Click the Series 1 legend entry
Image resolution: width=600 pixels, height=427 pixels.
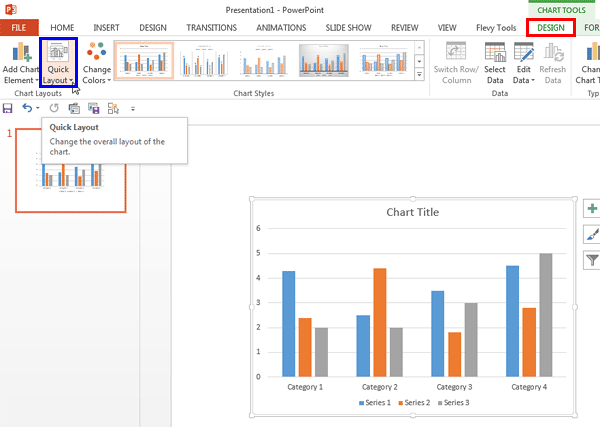coord(375,403)
